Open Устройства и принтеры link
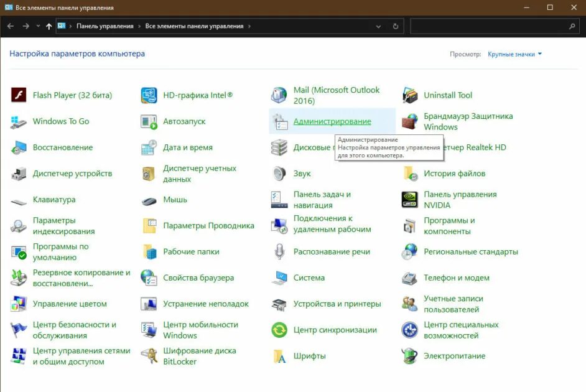 [337, 304]
